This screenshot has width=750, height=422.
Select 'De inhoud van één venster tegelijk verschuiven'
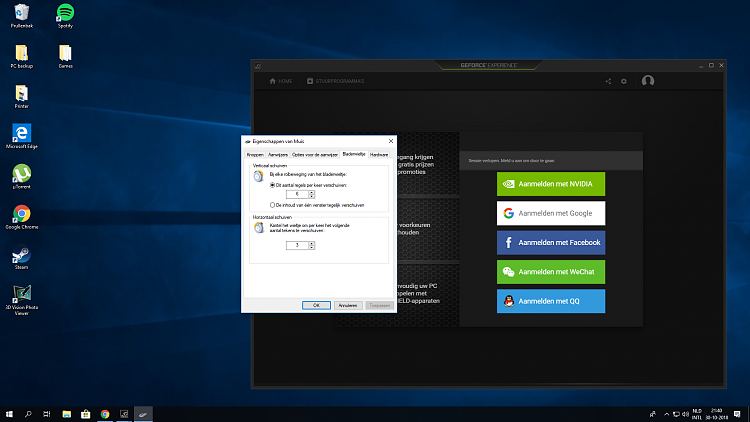pyautogui.click(x=318, y=205)
